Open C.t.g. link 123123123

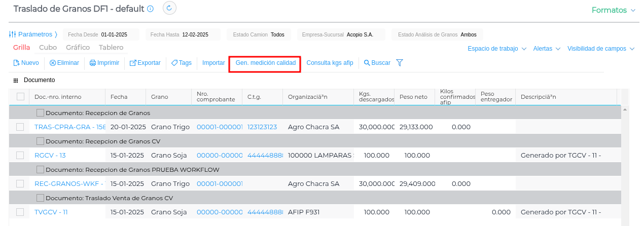262,127
